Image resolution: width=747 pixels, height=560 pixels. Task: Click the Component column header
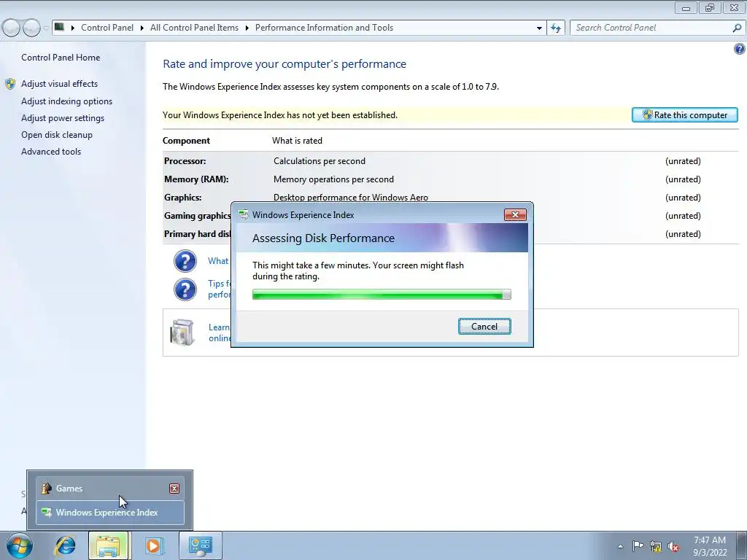pyautogui.click(x=186, y=141)
